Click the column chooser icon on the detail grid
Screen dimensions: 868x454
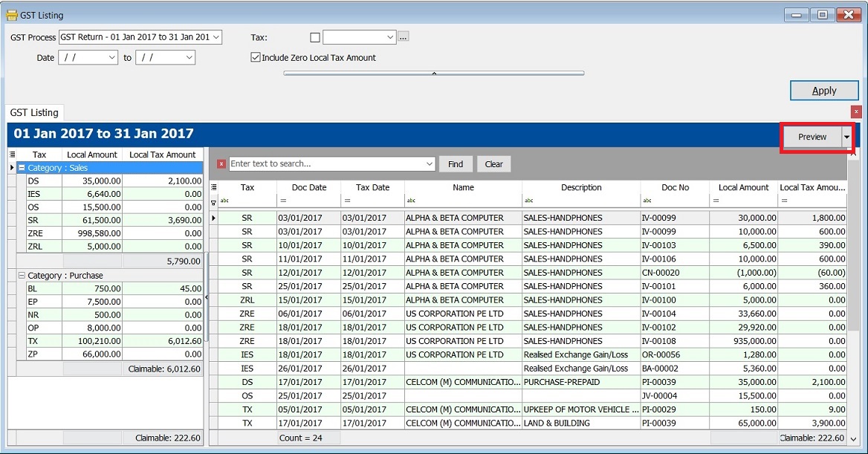click(214, 186)
